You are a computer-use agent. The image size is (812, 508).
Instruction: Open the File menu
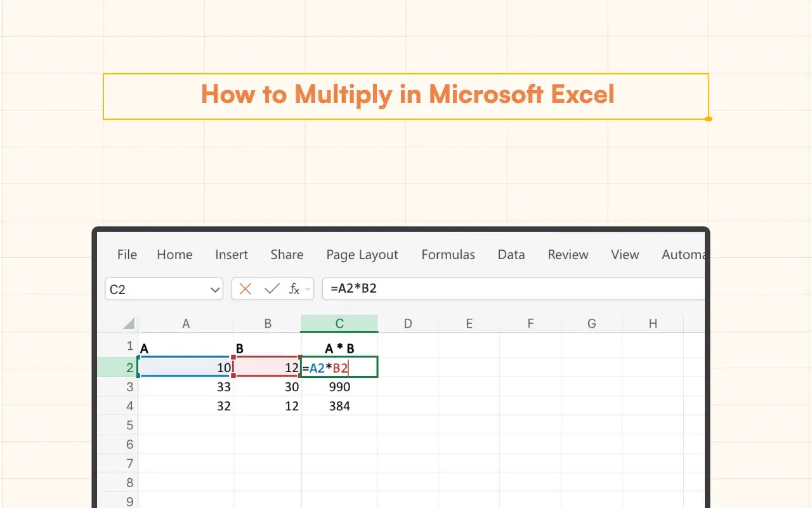pos(127,255)
